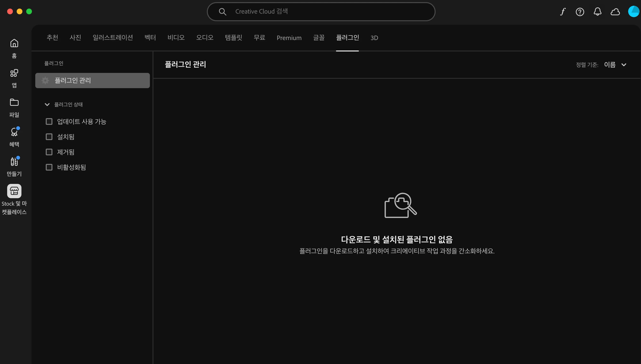Switch to the 글꼴 tab
The image size is (641, 364).
(x=319, y=38)
